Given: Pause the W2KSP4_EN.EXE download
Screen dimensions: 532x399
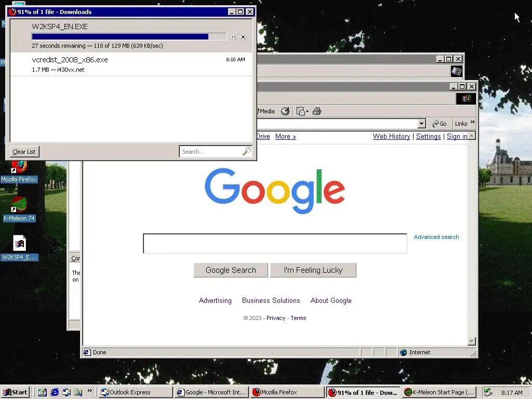Looking at the screenshot, I should click(x=234, y=37).
